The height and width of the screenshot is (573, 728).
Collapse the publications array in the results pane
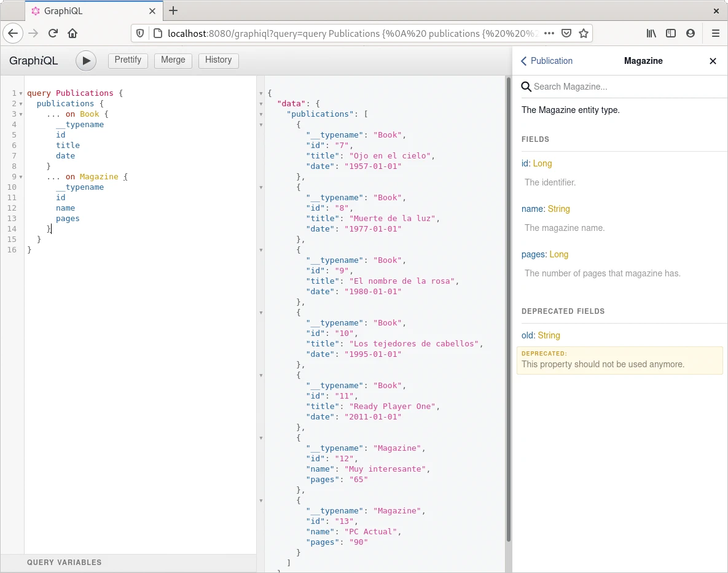(x=261, y=114)
